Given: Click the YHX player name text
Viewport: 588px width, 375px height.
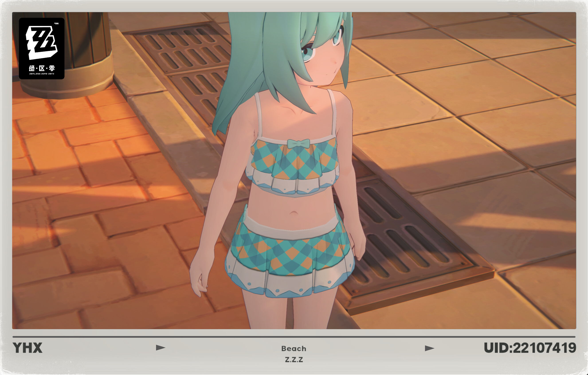Looking at the screenshot, I should (27, 348).
